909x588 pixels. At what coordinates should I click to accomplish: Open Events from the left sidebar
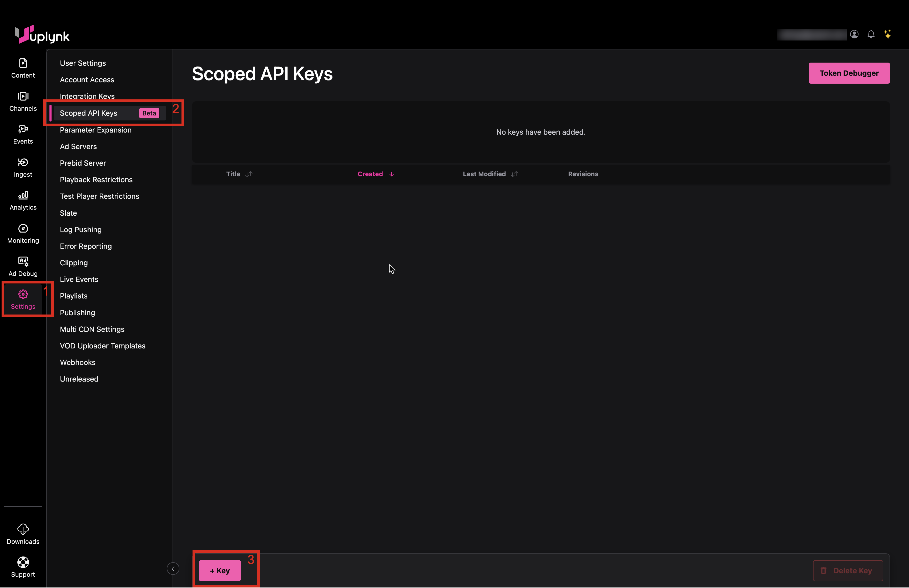(x=23, y=129)
